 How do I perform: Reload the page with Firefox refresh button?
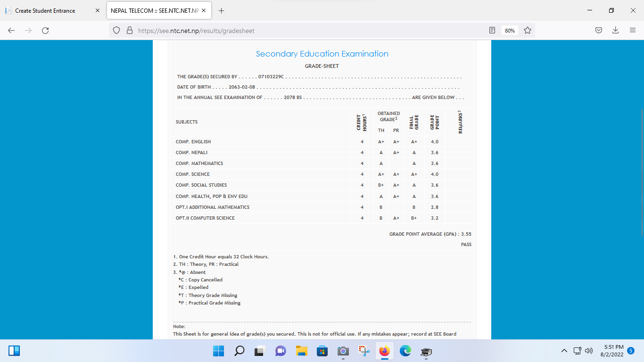coord(45,31)
